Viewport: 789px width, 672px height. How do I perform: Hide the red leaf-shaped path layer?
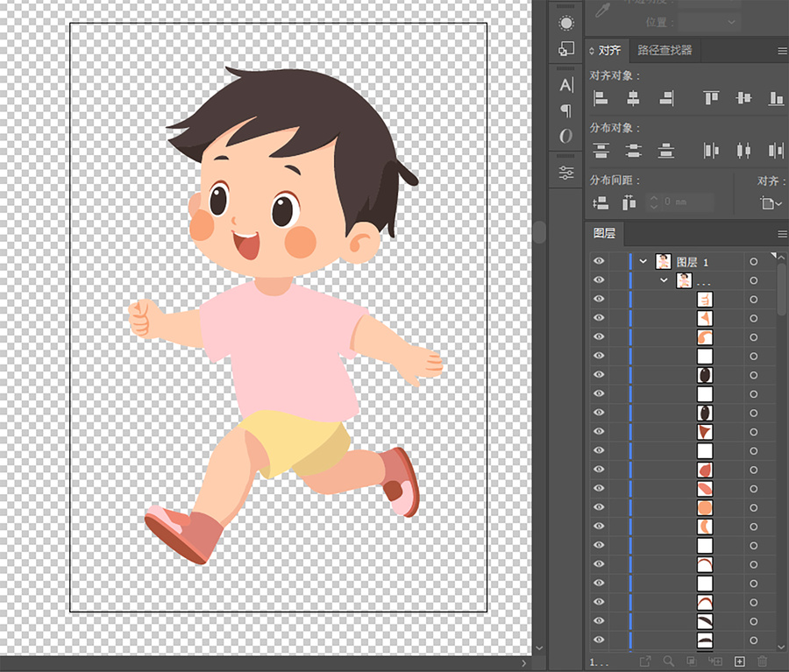(x=599, y=469)
